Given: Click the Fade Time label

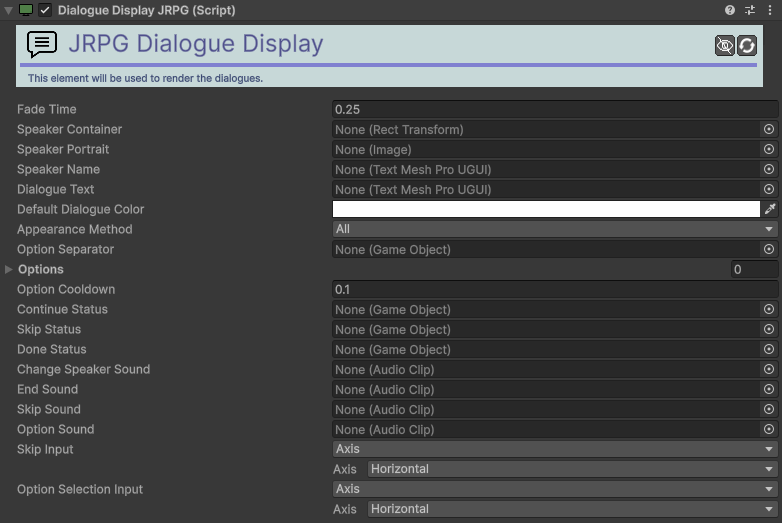Looking at the screenshot, I should pyautogui.click(x=47, y=109).
